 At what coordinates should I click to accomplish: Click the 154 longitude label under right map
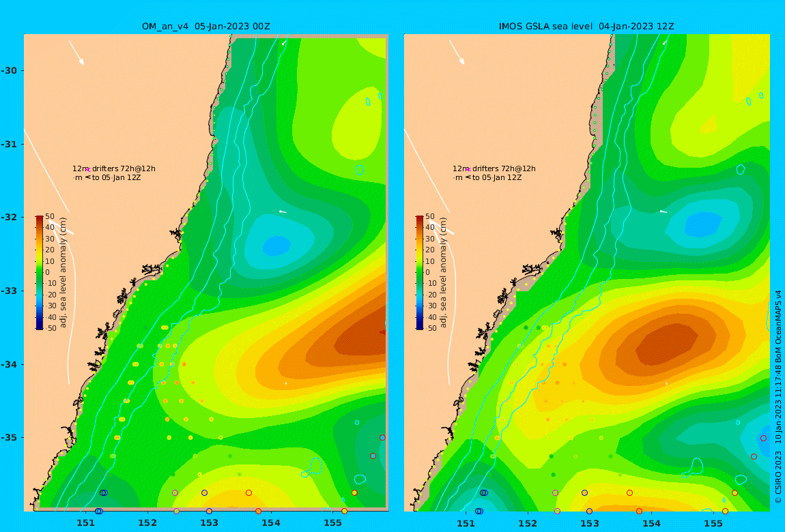pos(651,523)
